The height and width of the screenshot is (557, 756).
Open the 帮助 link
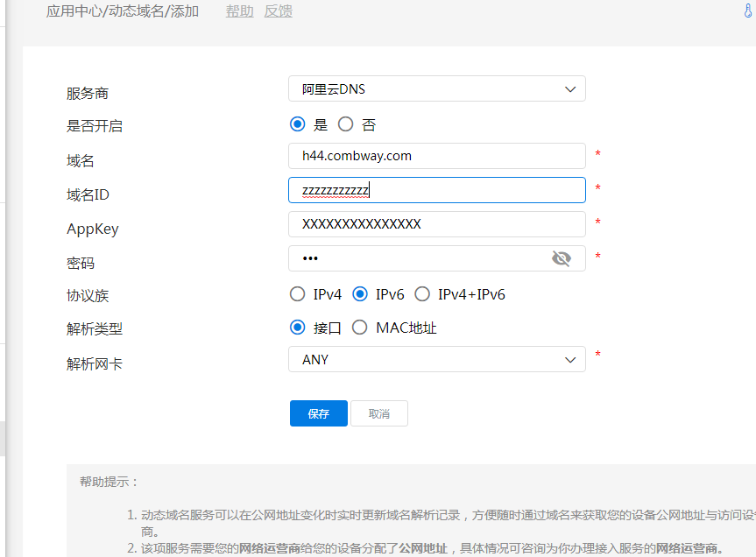(x=240, y=11)
